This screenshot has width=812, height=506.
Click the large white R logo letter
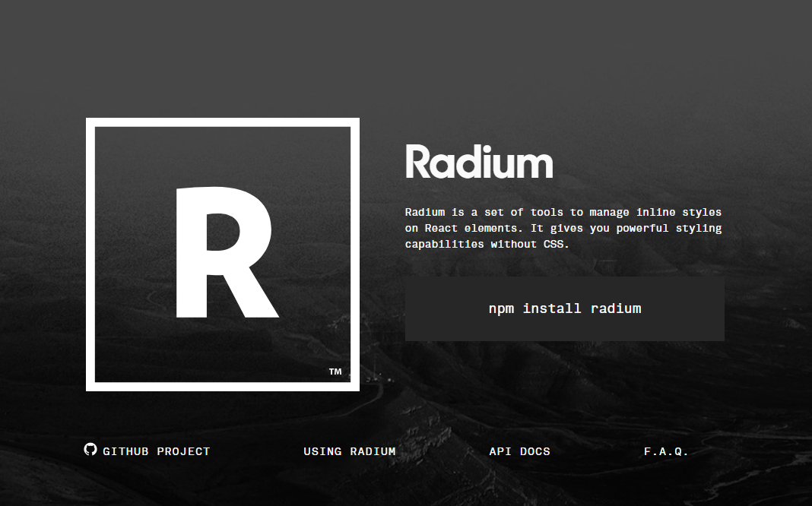(x=225, y=252)
